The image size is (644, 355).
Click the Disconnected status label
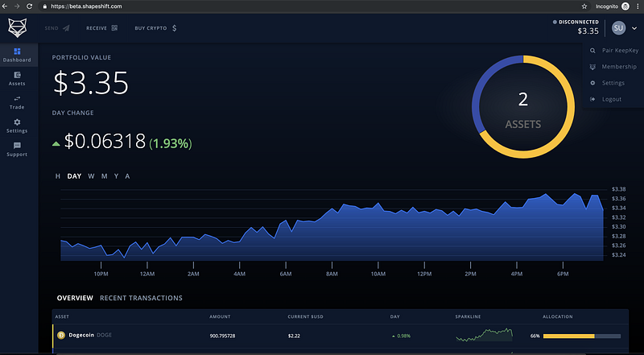click(x=578, y=22)
